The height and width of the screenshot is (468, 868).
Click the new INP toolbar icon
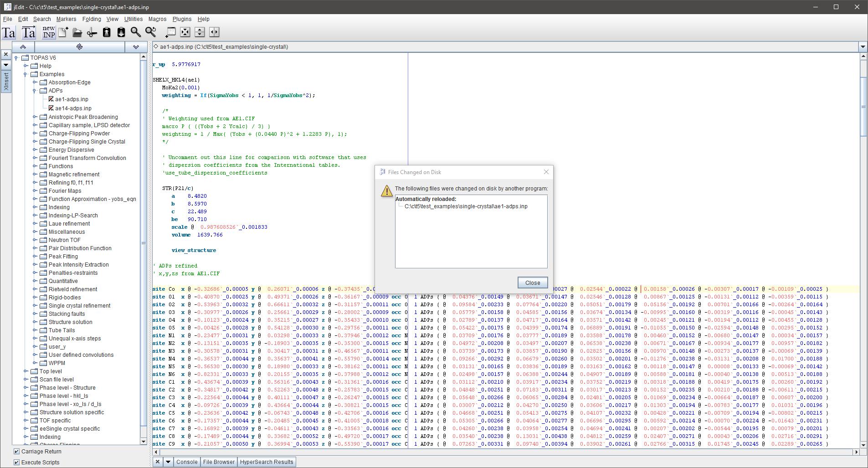tap(49, 32)
